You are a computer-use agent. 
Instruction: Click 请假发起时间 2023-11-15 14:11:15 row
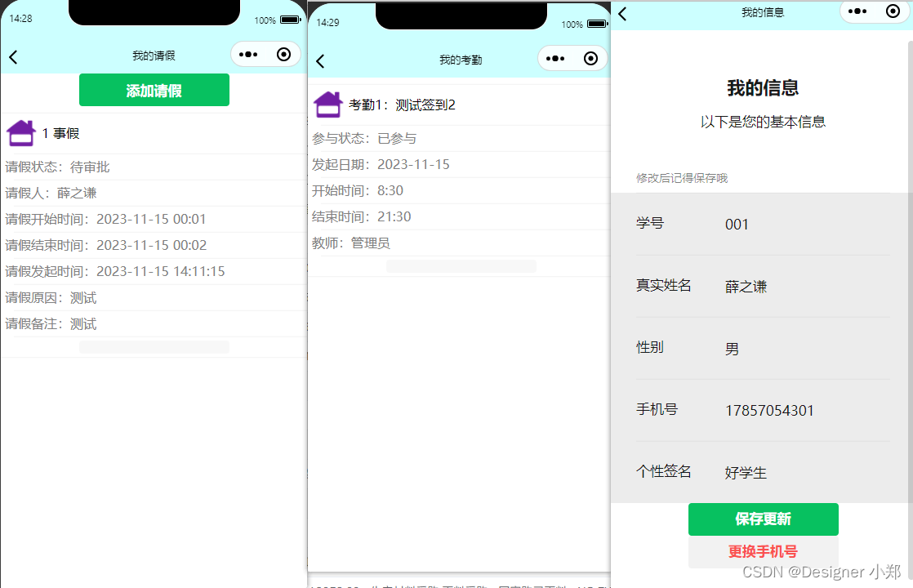pos(154,271)
